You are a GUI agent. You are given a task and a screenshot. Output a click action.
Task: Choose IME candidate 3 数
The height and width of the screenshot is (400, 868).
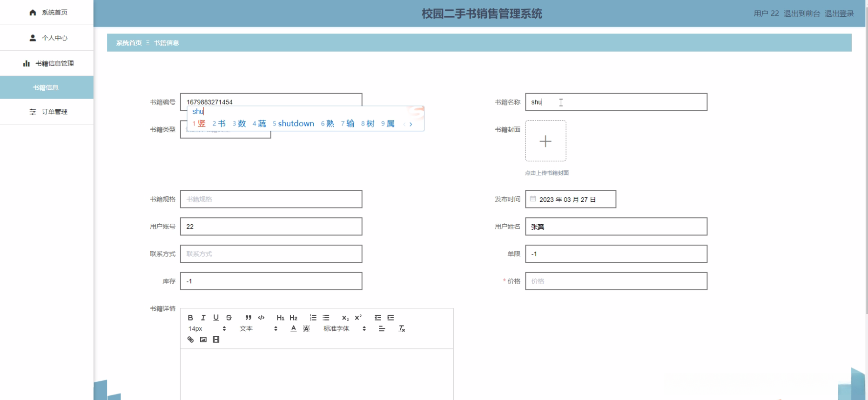point(239,124)
